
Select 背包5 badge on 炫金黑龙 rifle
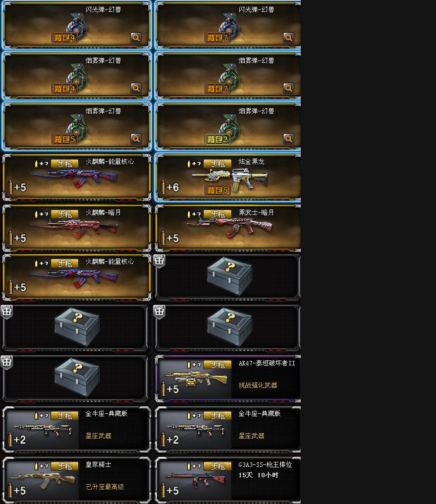(218, 190)
